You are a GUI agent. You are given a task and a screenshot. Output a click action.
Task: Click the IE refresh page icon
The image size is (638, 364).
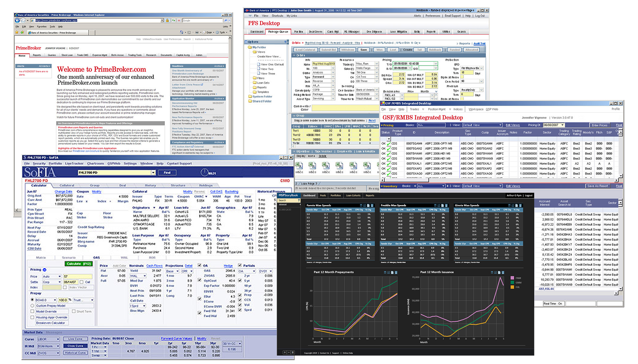(174, 20)
